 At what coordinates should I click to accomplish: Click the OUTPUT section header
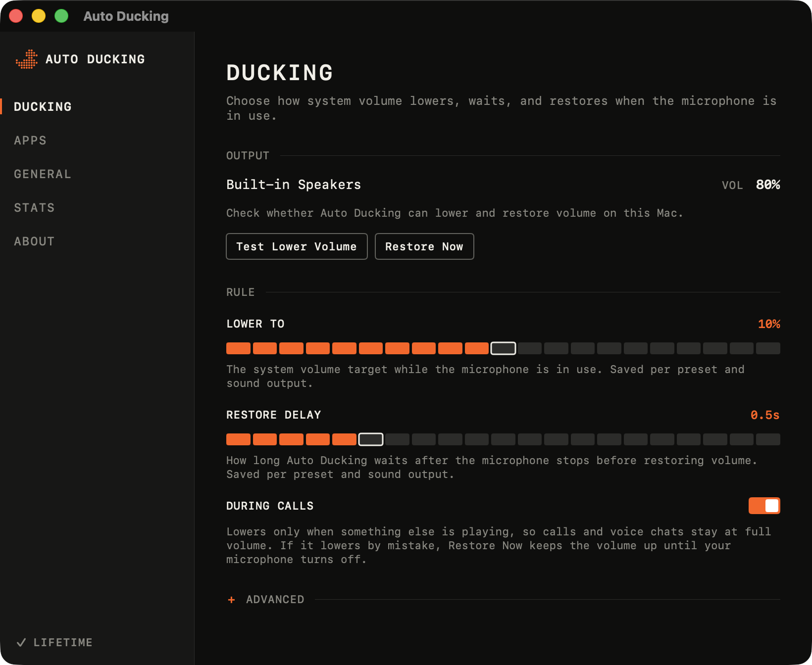coord(248,155)
